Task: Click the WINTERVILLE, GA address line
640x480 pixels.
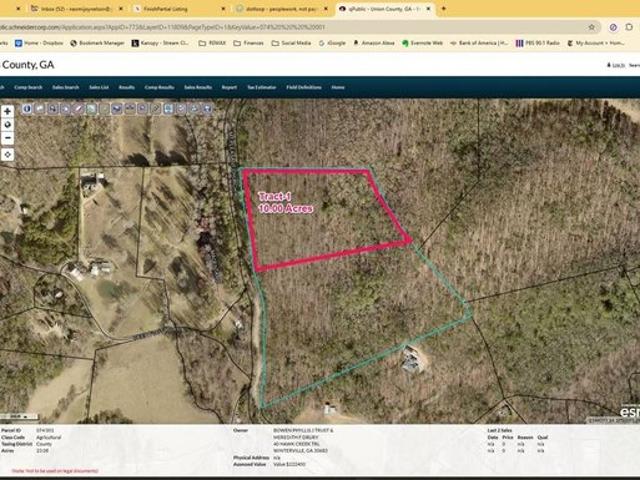Action: [300, 451]
